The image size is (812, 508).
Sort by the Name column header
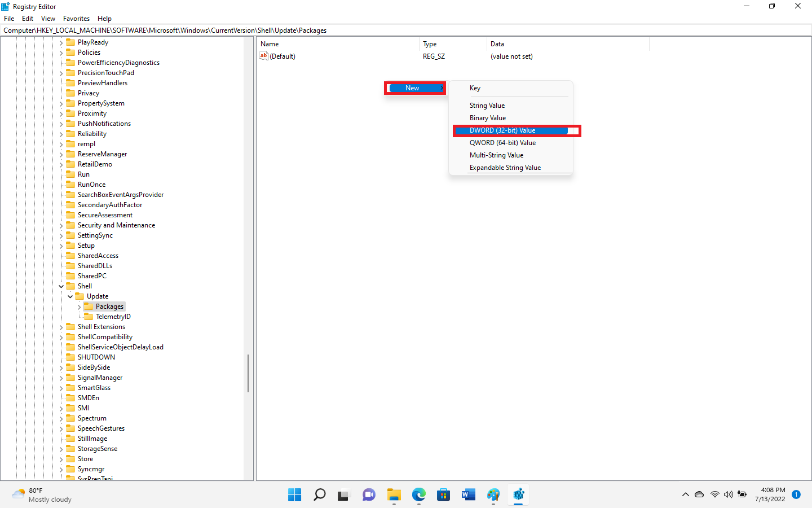(x=338, y=44)
